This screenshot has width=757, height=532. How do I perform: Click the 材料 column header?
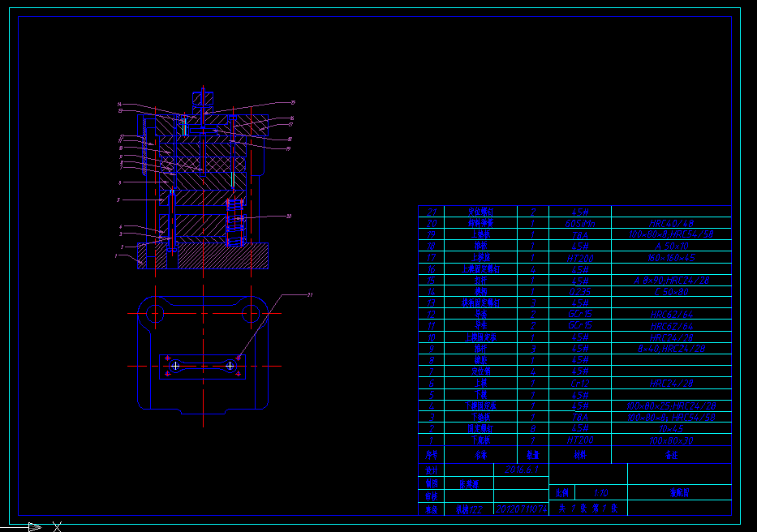pos(580,455)
